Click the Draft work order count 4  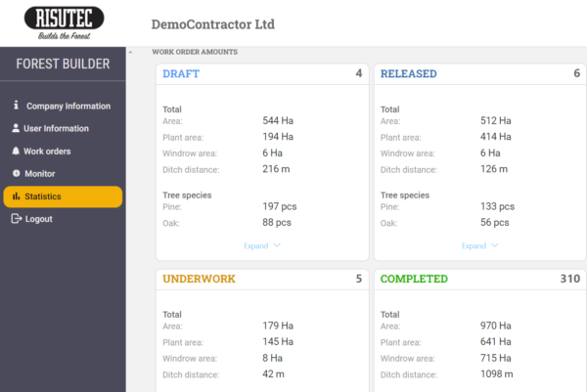pyautogui.click(x=358, y=73)
